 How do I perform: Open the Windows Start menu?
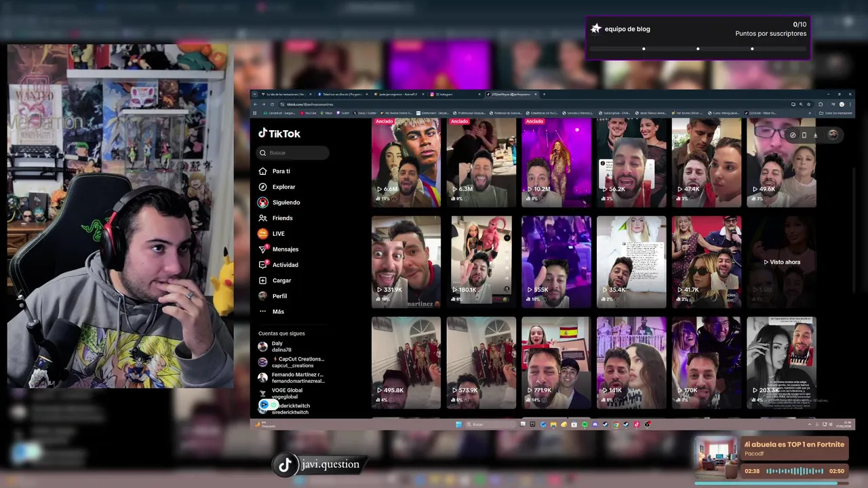point(459,424)
